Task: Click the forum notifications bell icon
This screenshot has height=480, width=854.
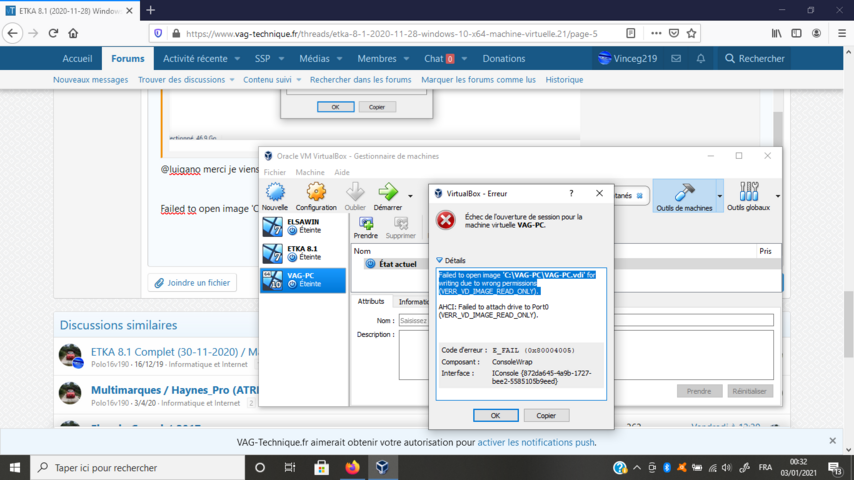Action: click(x=700, y=59)
